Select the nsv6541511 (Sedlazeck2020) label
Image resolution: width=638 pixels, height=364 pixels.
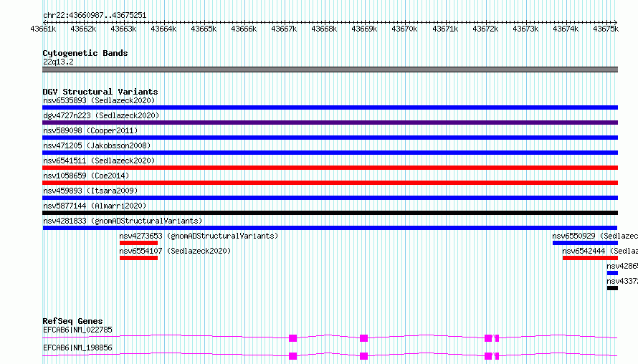tap(99, 161)
